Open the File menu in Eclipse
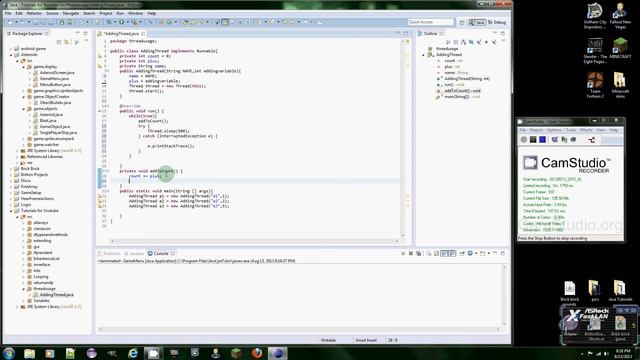The image size is (640, 360). click(8, 13)
